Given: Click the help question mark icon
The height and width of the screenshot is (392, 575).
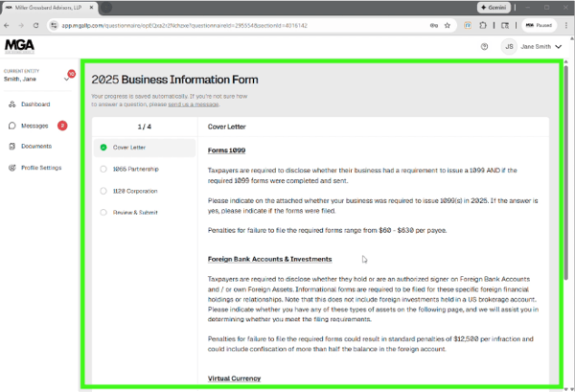Looking at the screenshot, I should tap(484, 46).
